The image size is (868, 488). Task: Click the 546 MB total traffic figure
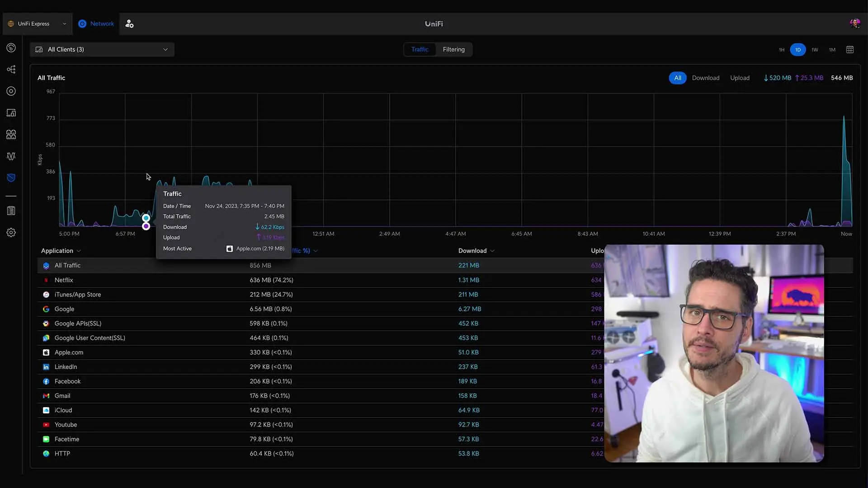tap(842, 78)
